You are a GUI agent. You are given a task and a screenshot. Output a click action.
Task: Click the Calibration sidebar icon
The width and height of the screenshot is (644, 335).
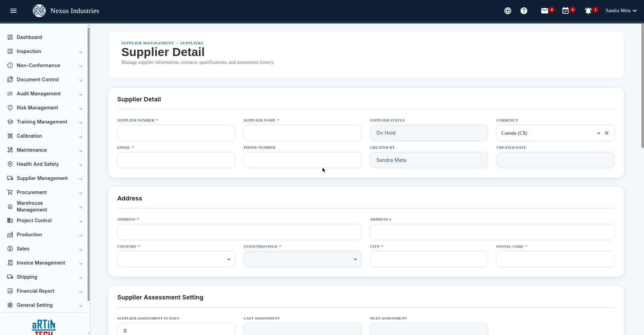pyautogui.click(x=10, y=136)
